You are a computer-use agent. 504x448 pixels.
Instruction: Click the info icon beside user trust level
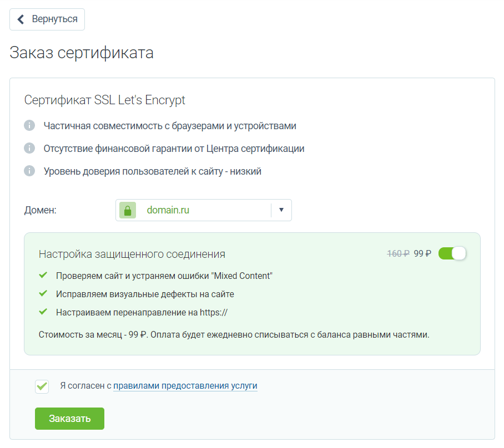(x=29, y=171)
